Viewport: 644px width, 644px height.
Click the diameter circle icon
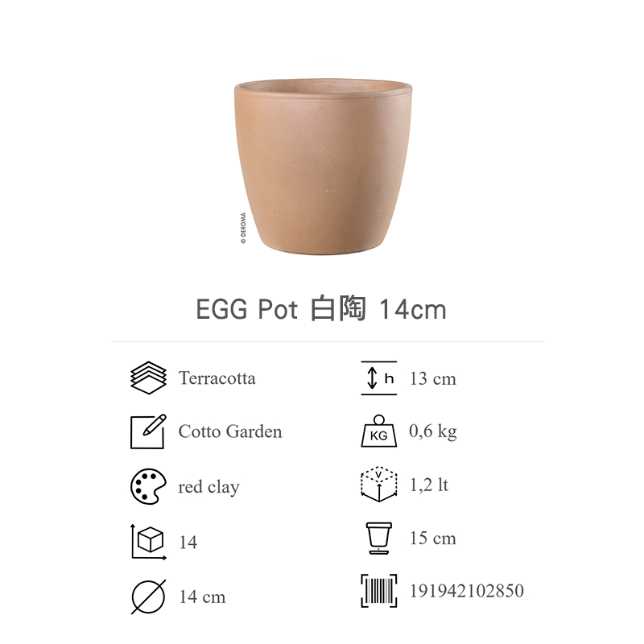(x=148, y=597)
